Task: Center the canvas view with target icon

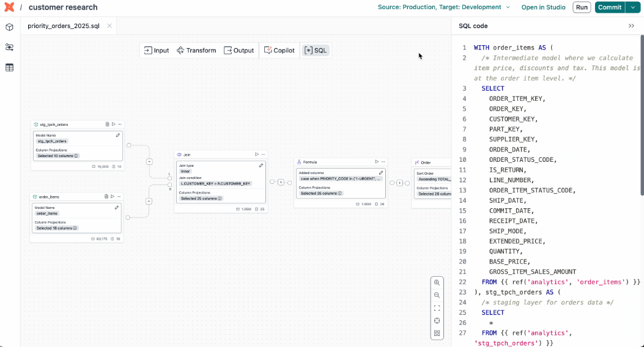Action: 437,321
